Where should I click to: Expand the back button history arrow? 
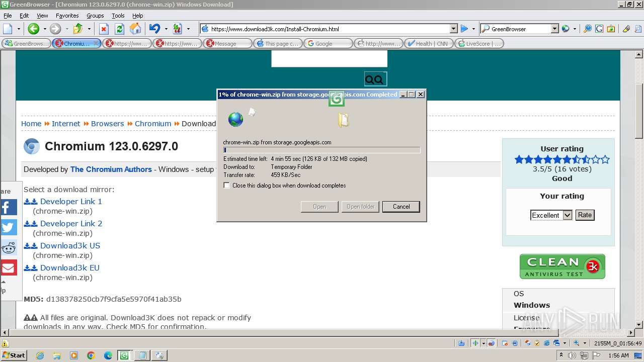pos(44,29)
